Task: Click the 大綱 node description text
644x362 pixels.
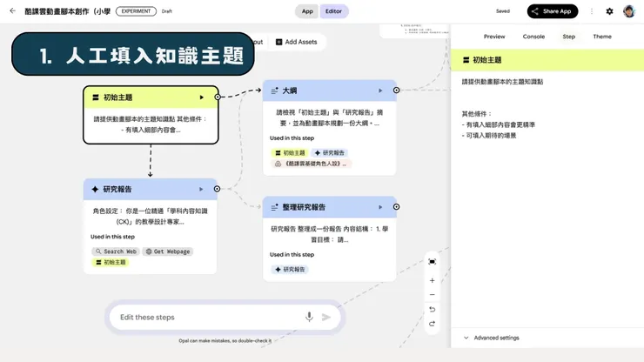Action: pyautogui.click(x=329, y=117)
